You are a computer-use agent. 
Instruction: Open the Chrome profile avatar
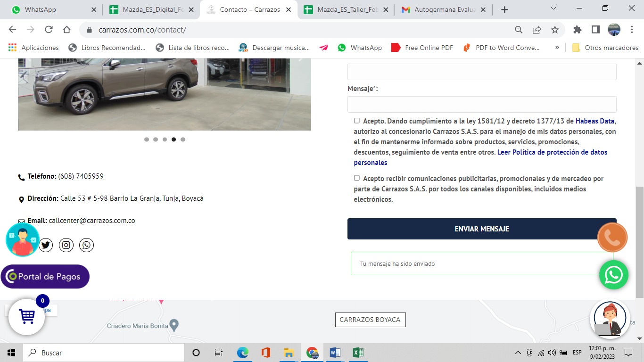[614, 30]
